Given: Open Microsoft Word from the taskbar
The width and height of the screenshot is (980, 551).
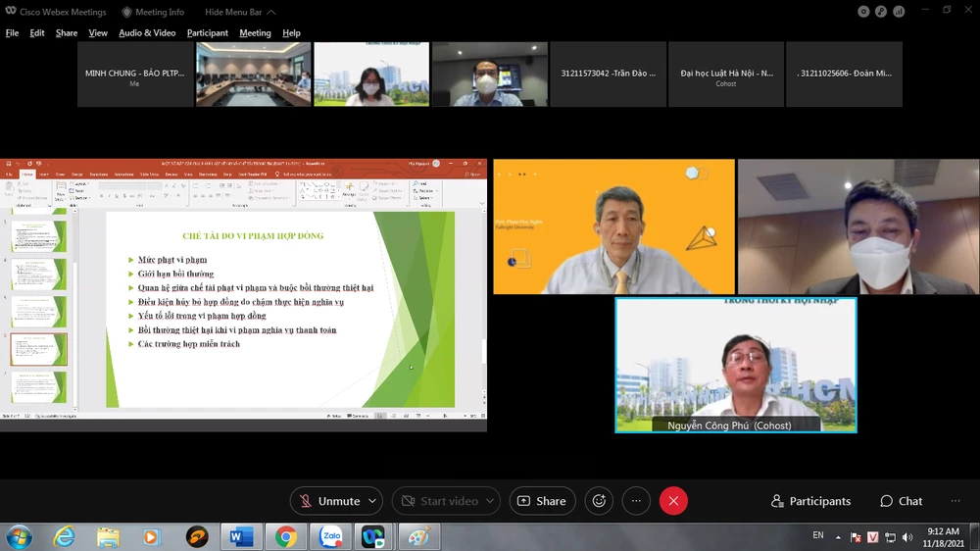Looking at the screenshot, I should [x=240, y=536].
